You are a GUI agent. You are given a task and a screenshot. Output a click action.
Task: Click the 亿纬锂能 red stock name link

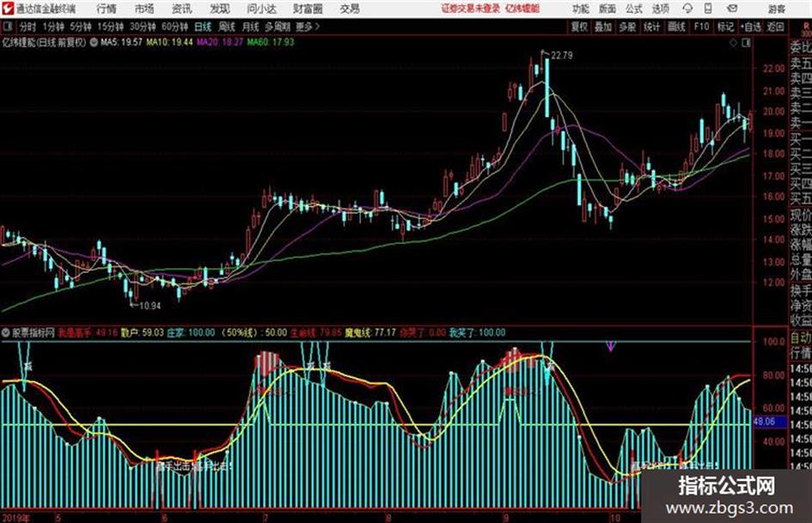point(522,9)
